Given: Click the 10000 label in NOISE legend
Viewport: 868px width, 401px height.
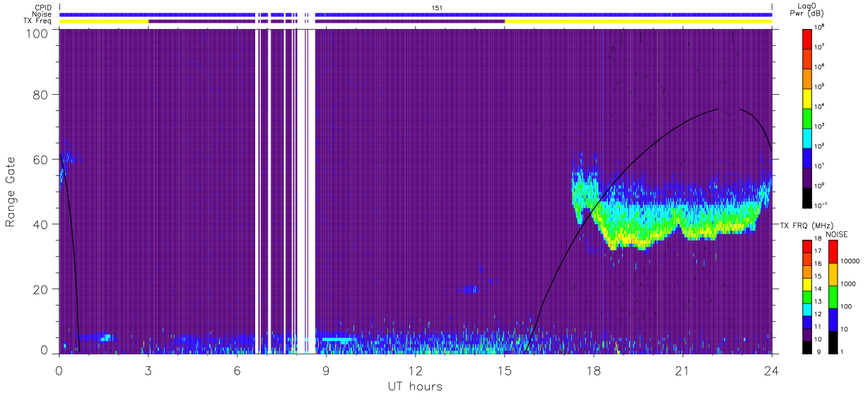Looking at the screenshot, I should (849, 262).
